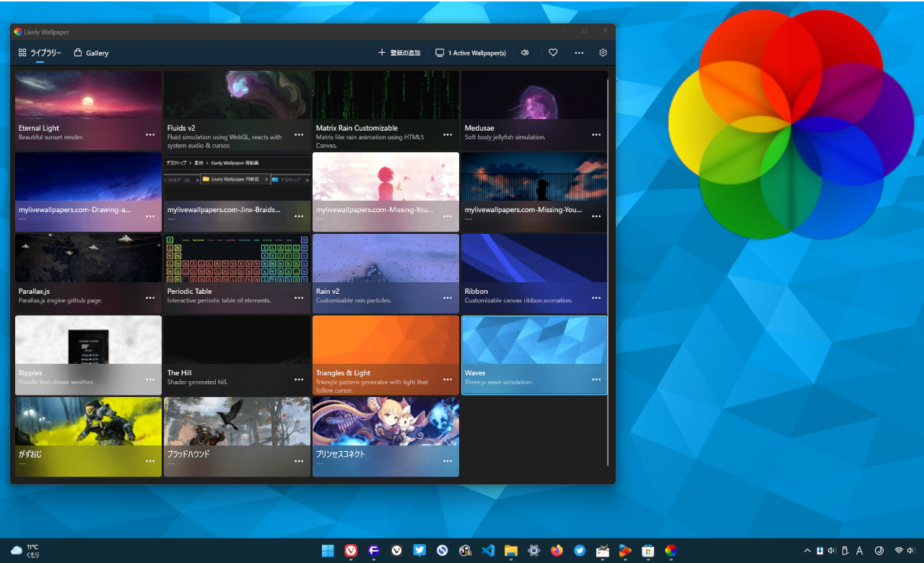This screenshot has width=924, height=563.
Task: Click Lively Wallpaper icon in the taskbar
Action: tap(671, 550)
